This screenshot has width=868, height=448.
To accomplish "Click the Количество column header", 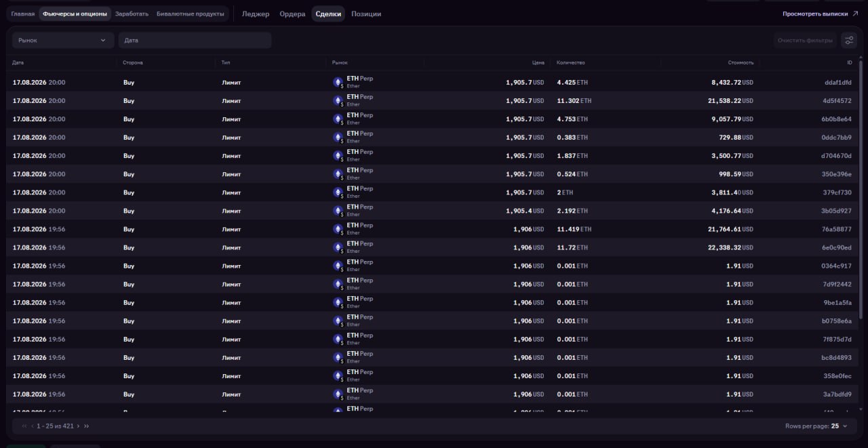I will coord(571,62).
